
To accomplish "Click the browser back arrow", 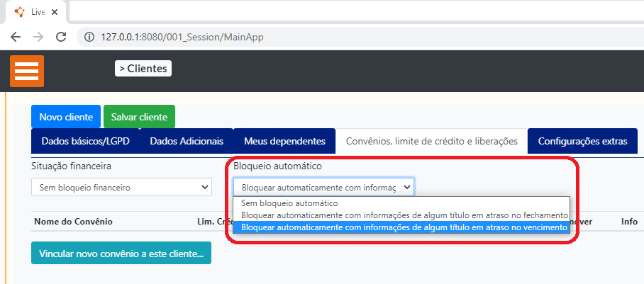I will tap(16, 36).
